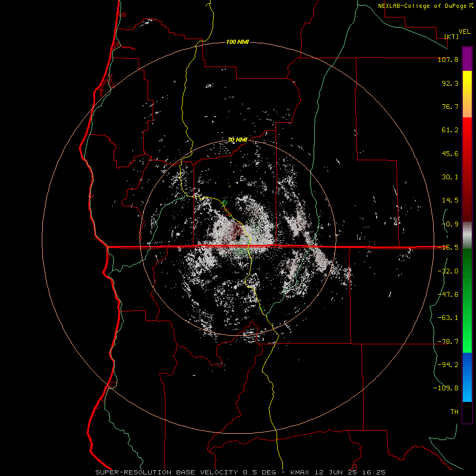
Task: Select the -109.8 velocity scale label
Action: tap(446, 388)
